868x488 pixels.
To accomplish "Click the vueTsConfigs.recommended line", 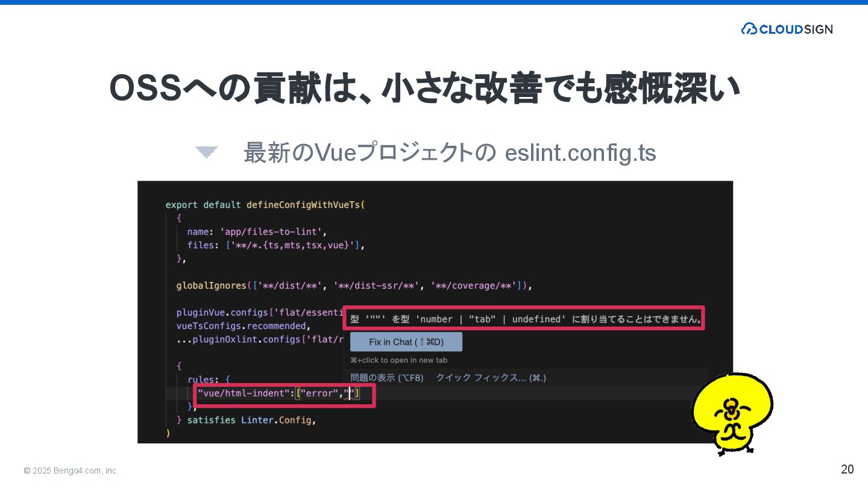I will click(244, 326).
